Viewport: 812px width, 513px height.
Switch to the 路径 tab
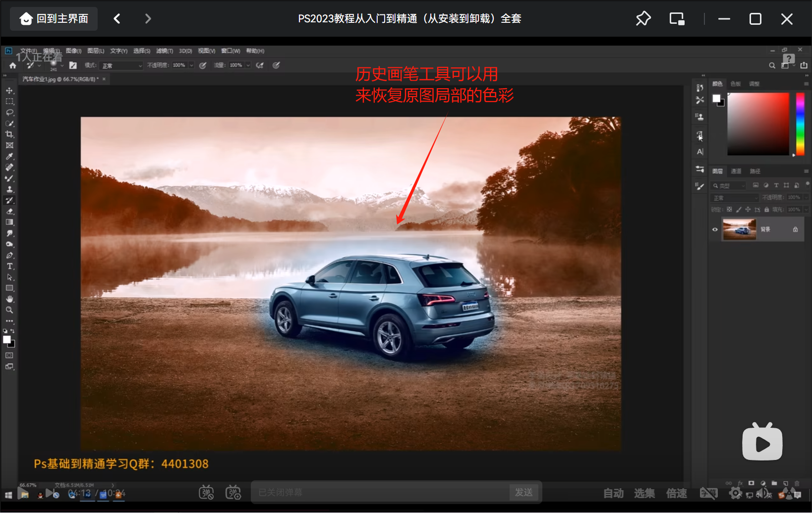coord(755,171)
